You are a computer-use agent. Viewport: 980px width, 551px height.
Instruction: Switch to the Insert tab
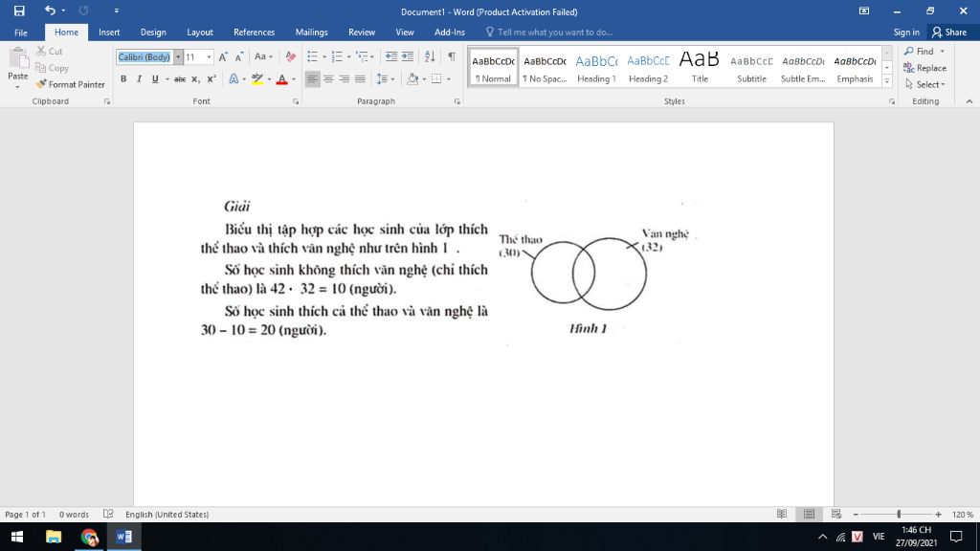109,33
